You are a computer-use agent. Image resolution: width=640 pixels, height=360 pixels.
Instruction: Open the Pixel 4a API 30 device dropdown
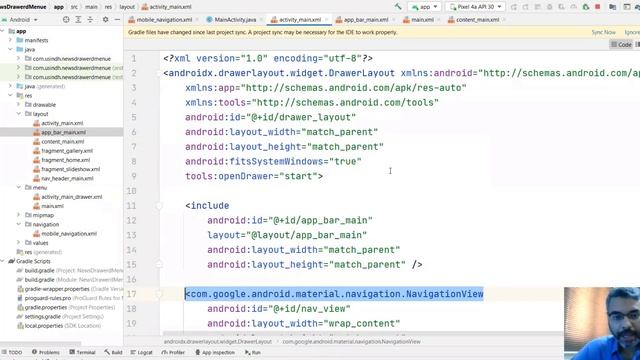coord(476,7)
